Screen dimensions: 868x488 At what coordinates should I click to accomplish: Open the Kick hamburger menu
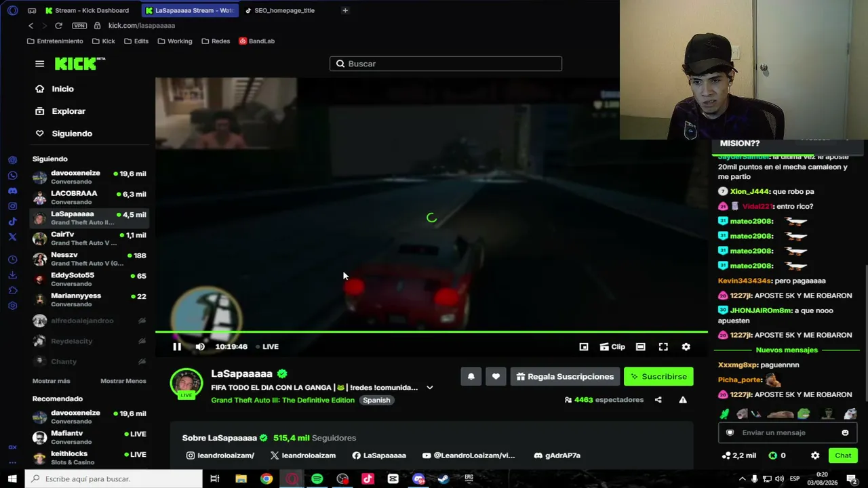[x=39, y=64]
